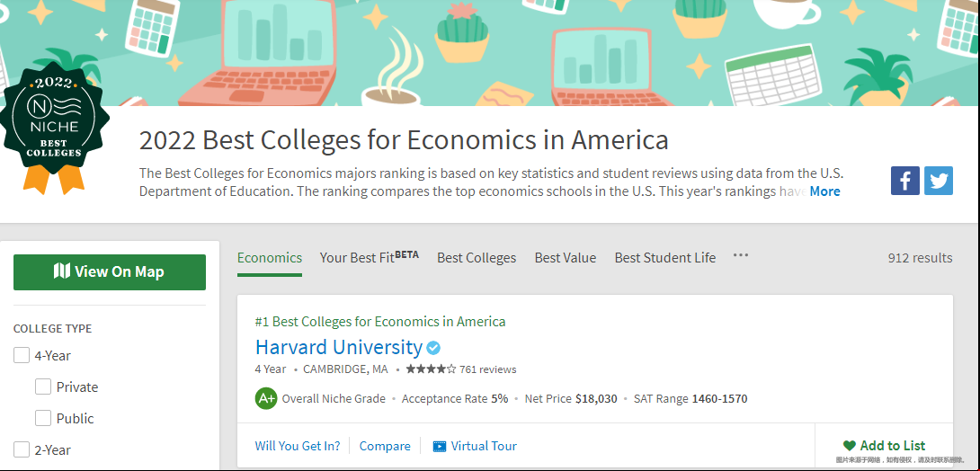This screenshot has height=471, width=980.
Task: Click the Niche 2022 Best Colleges badge
Action: tap(53, 126)
